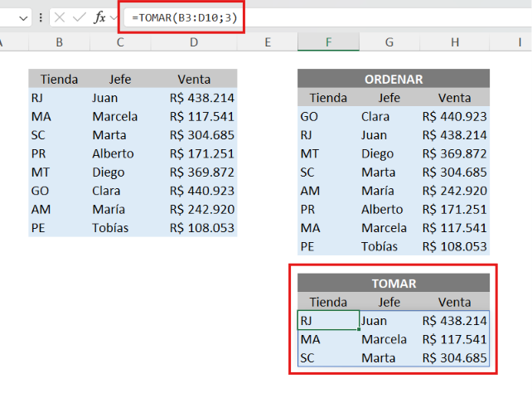532x398 pixels.
Task: Confirm the formula with the checkmark icon
Action: click(80, 17)
